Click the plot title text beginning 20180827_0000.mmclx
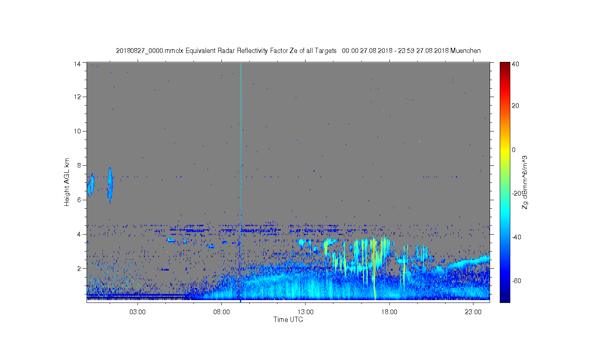This screenshot has height=364, width=607. click(x=298, y=51)
